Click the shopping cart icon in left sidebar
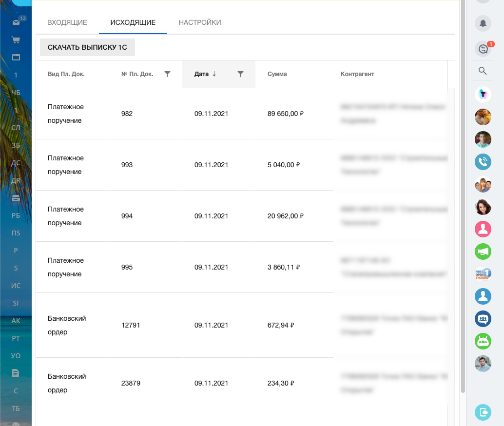Screen dimensions: 504x426 [x=16, y=40]
